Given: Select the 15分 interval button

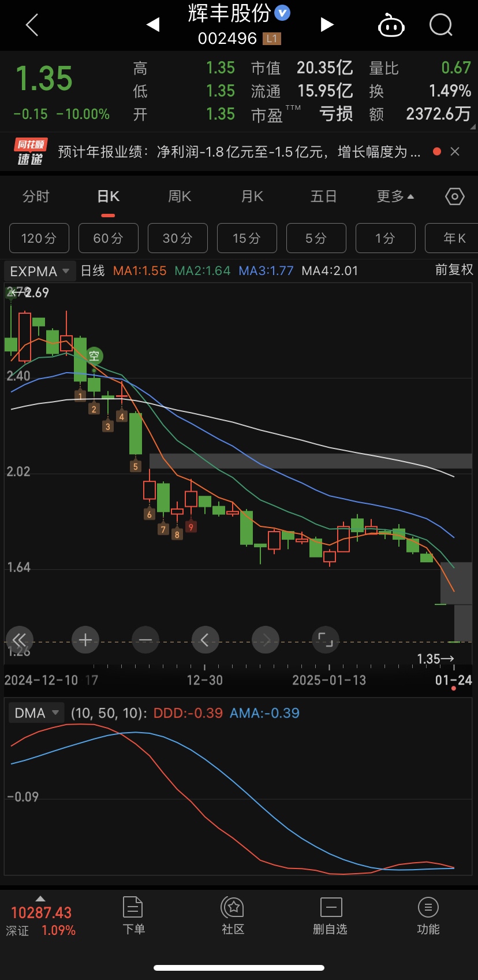Looking at the screenshot, I should click(x=247, y=238).
